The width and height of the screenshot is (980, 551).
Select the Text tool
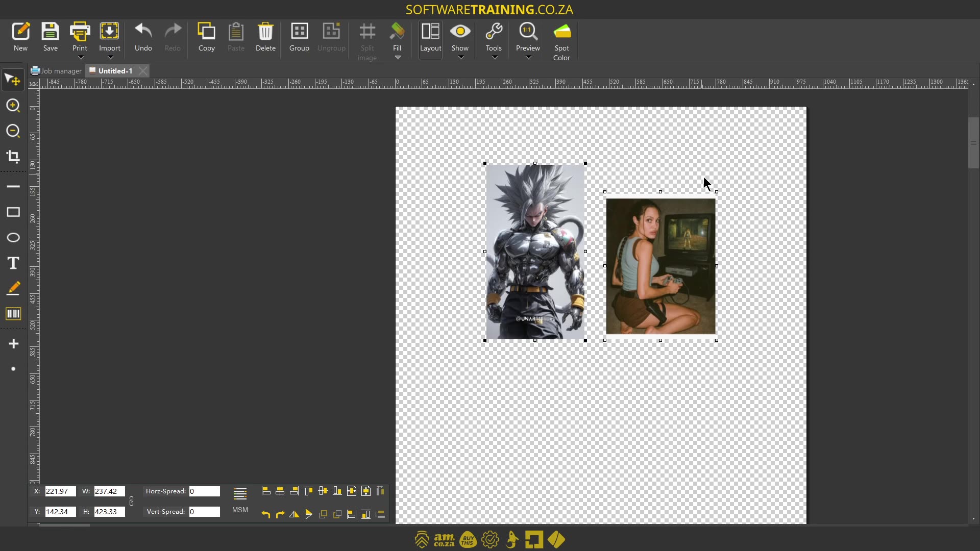(13, 263)
